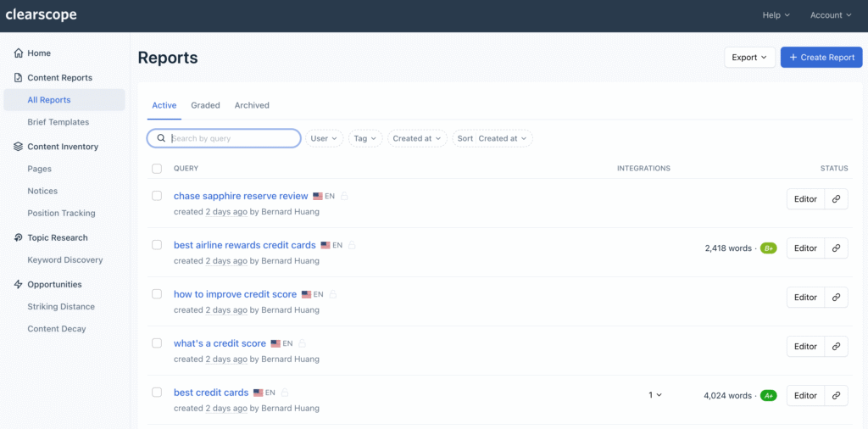The image size is (868, 429).
Task: Click the Topic Research icon
Action: point(19,237)
